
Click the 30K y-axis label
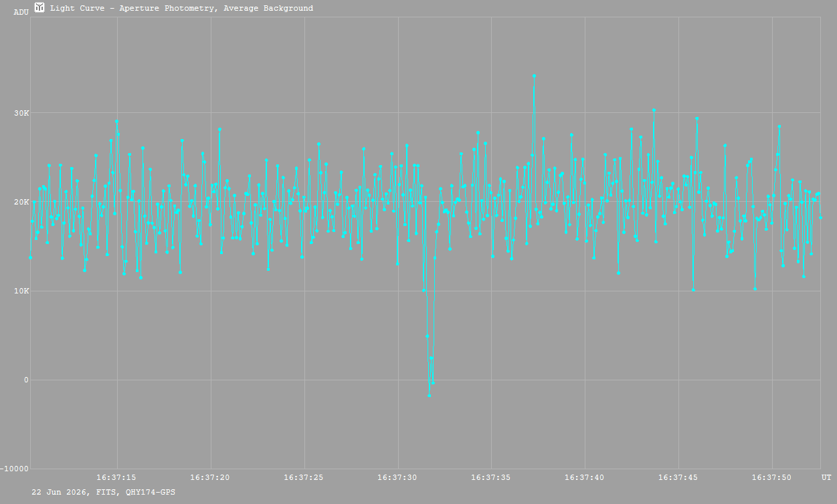22,113
